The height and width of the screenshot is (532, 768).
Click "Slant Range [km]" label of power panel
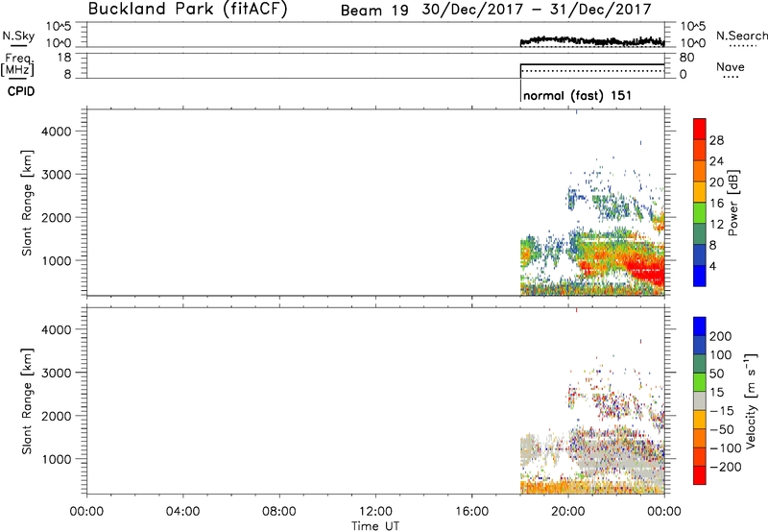tap(27, 203)
